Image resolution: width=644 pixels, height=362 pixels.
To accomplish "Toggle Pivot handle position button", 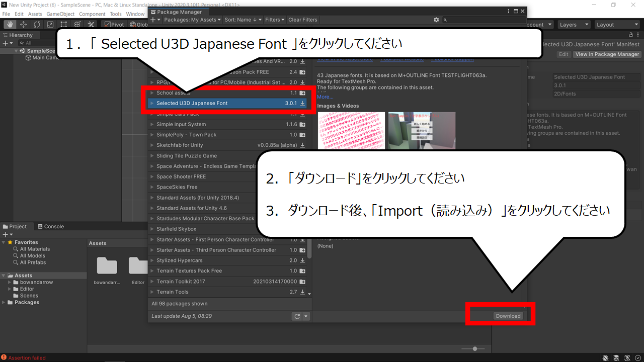I will 114,24.
